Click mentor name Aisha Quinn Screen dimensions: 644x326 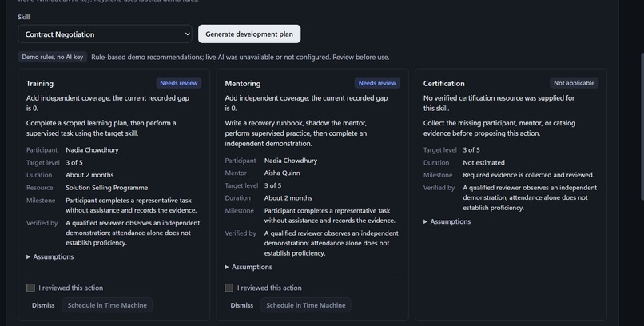click(282, 173)
